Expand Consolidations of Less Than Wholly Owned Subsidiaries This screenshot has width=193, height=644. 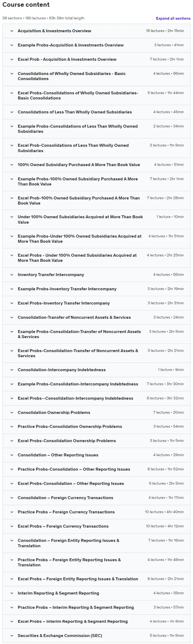coord(96,112)
